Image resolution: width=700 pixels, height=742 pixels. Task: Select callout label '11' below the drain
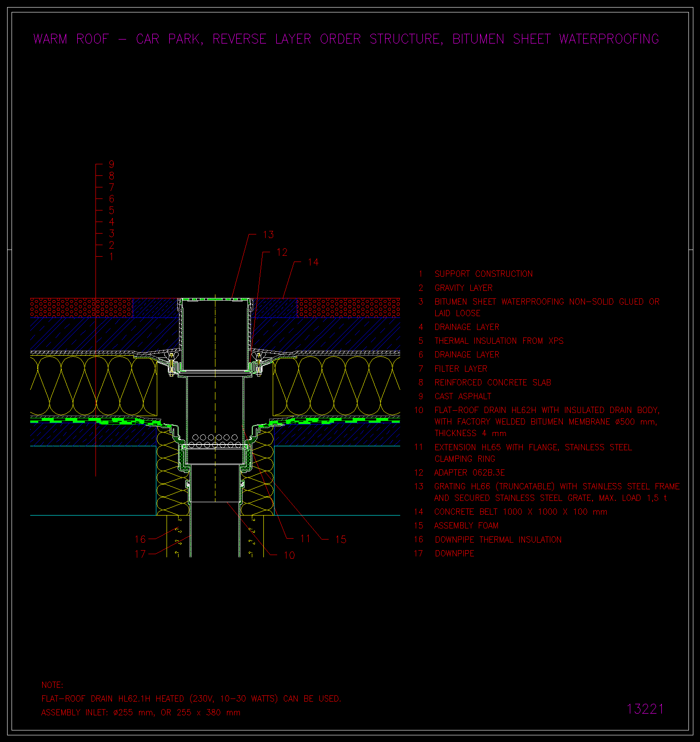305,539
